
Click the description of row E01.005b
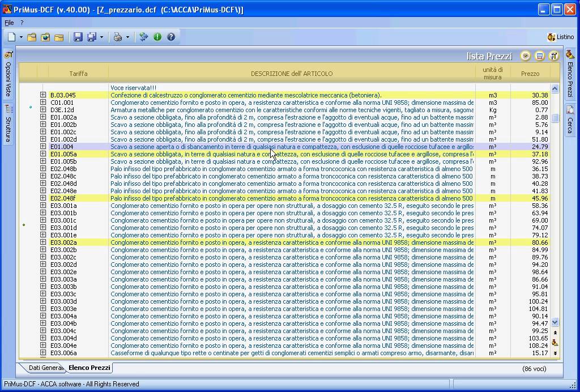pos(292,161)
